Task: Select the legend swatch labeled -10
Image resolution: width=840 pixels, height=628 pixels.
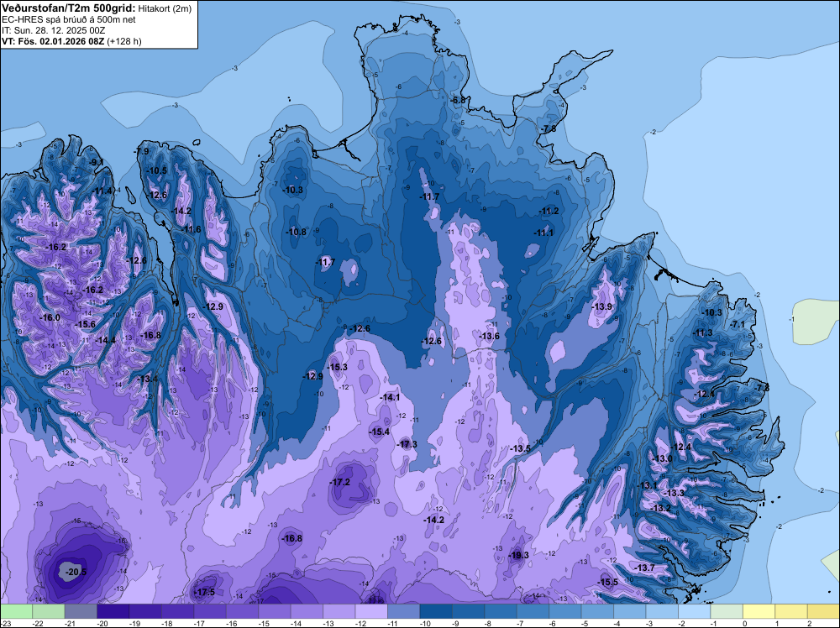Action: pyautogui.click(x=436, y=611)
